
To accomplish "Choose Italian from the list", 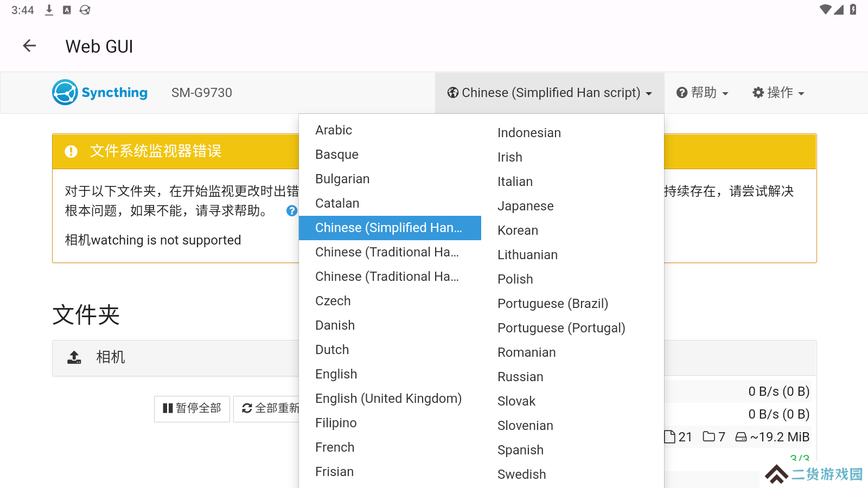I will coord(572,182).
